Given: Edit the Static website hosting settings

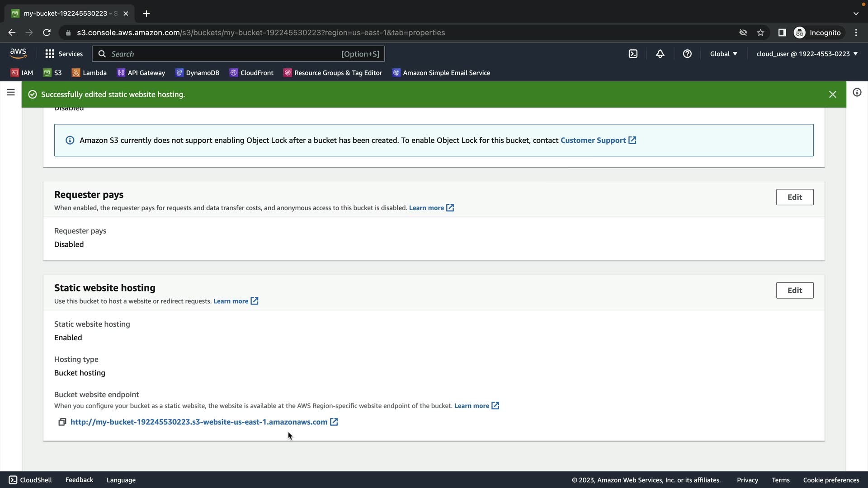Looking at the screenshot, I should 794,291.
